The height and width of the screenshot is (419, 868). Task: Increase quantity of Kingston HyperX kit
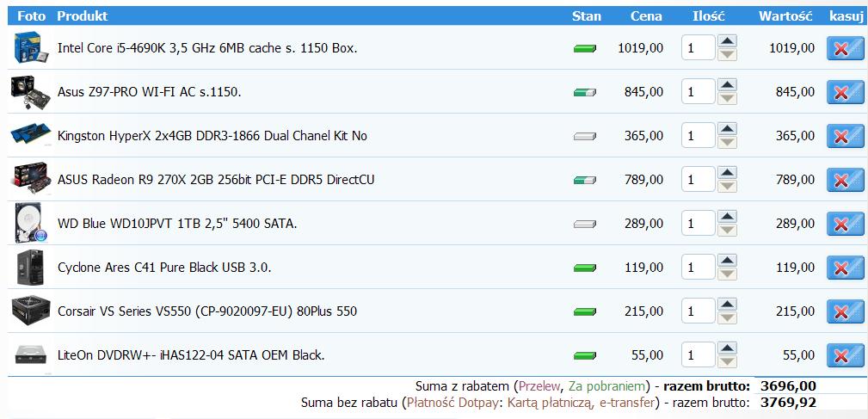(727, 128)
